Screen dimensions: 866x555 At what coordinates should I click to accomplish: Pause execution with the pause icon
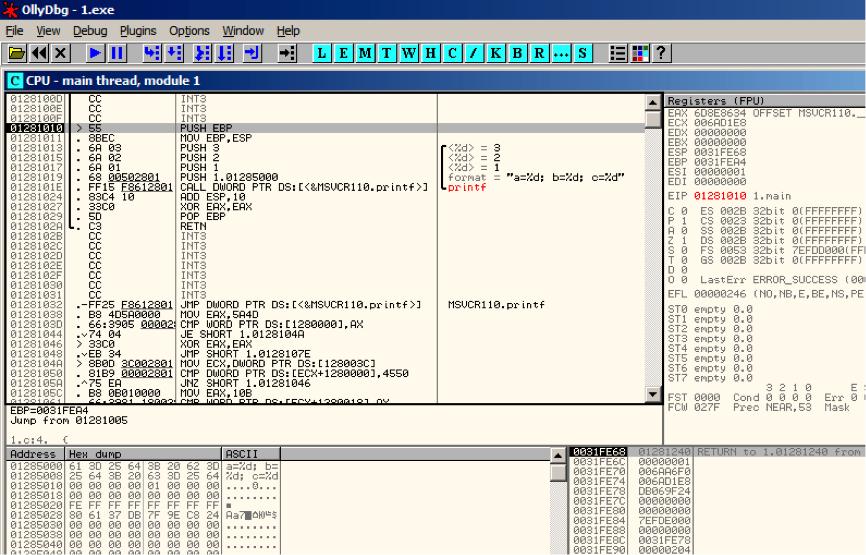pos(117,54)
